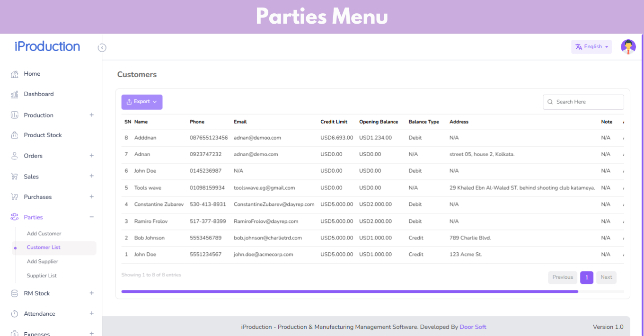Click email adnan@demo.com
This screenshot has height=336, width=644.
tap(256, 154)
